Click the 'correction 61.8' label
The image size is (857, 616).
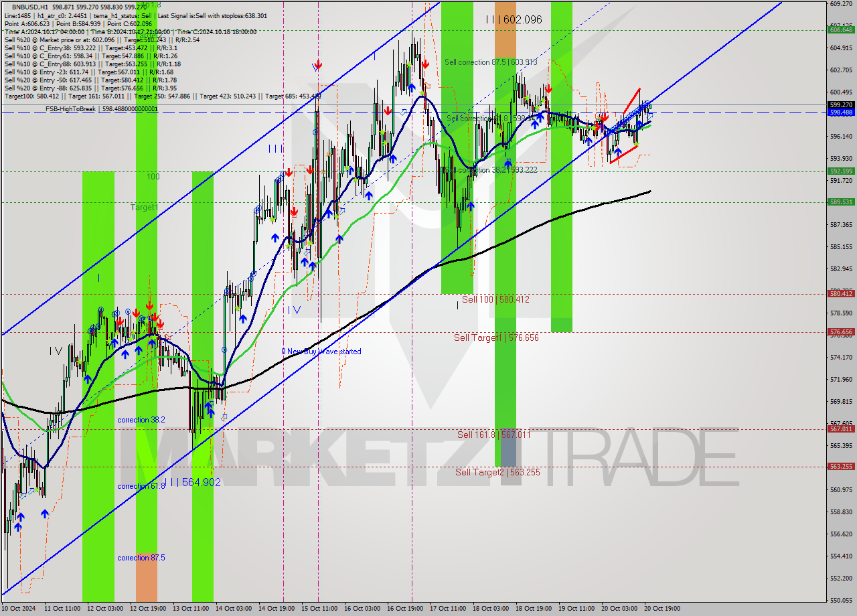(141, 486)
